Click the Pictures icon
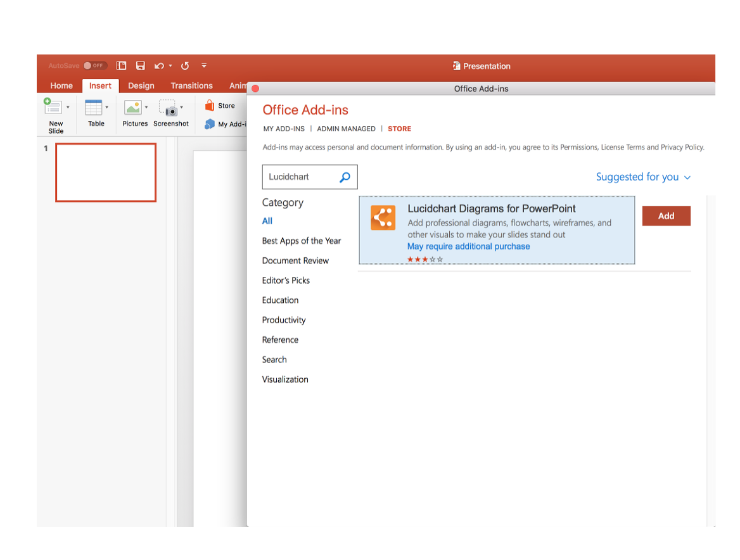This screenshot has height=560, width=740. coord(133,107)
